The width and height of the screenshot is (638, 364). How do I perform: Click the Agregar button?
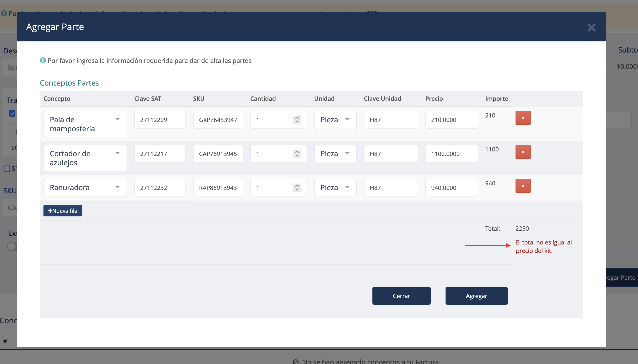click(477, 296)
